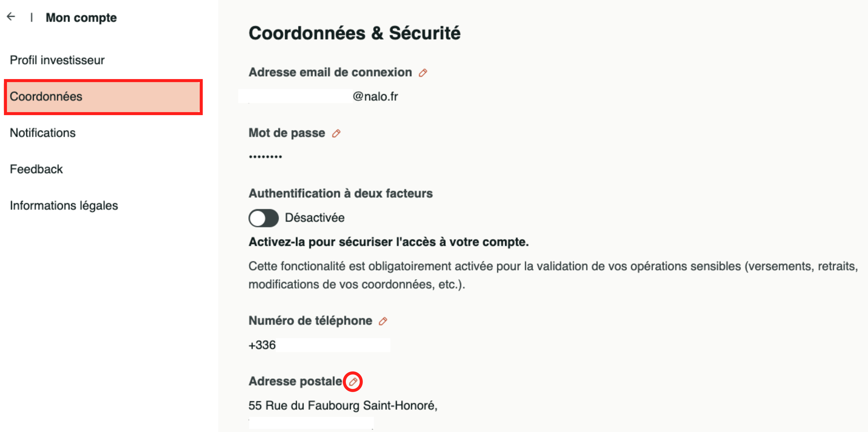Click the Adresse email de connexion label
Screen dimensions: 868x432
tap(330, 72)
